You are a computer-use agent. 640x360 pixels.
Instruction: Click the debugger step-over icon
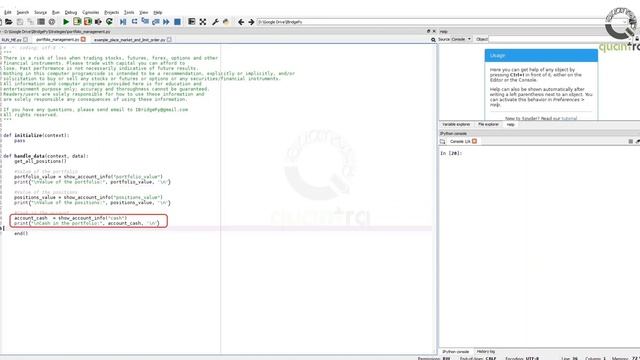click(134, 22)
